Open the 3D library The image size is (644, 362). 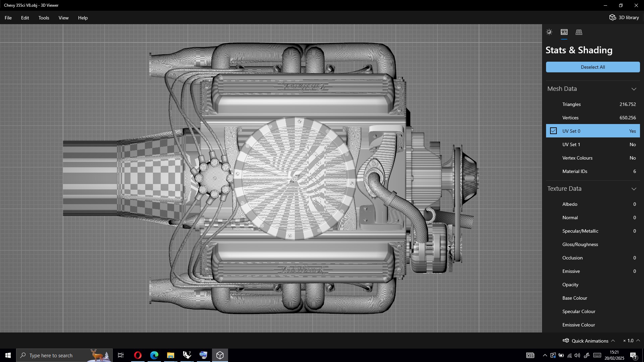[624, 17]
